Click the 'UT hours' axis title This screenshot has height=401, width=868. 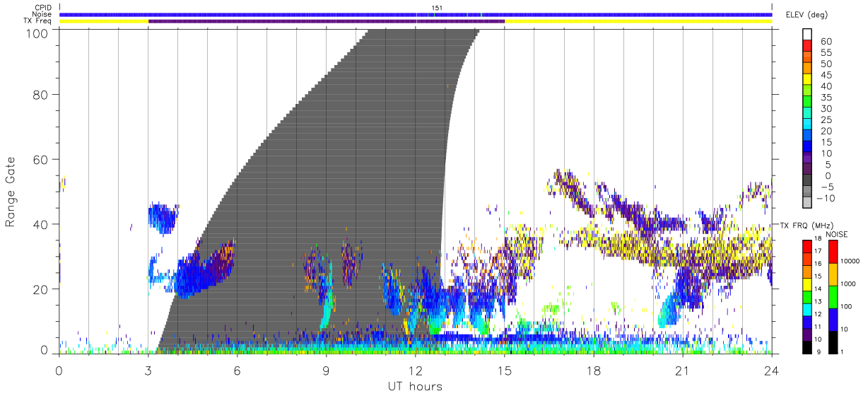click(x=414, y=386)
